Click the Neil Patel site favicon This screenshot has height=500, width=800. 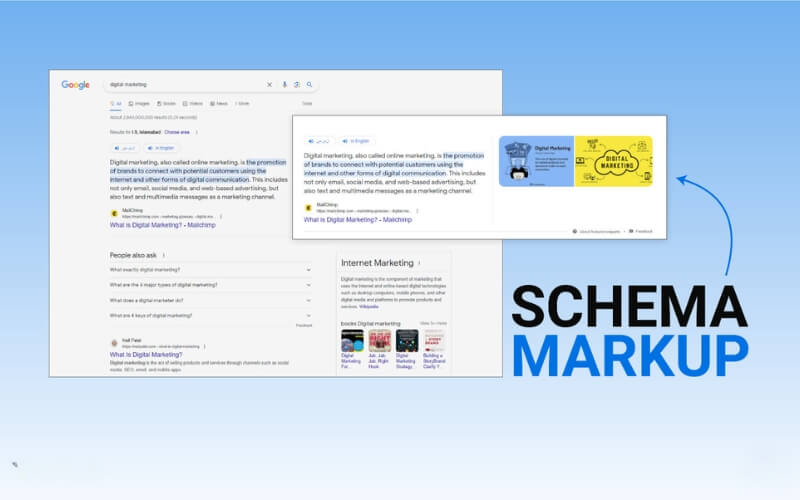click(114, 343)
